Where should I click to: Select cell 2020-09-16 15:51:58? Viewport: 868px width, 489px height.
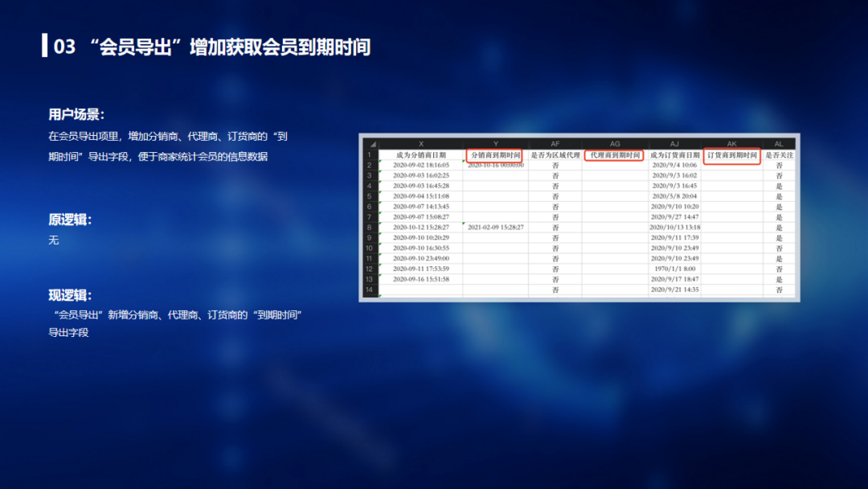point(420,280)
